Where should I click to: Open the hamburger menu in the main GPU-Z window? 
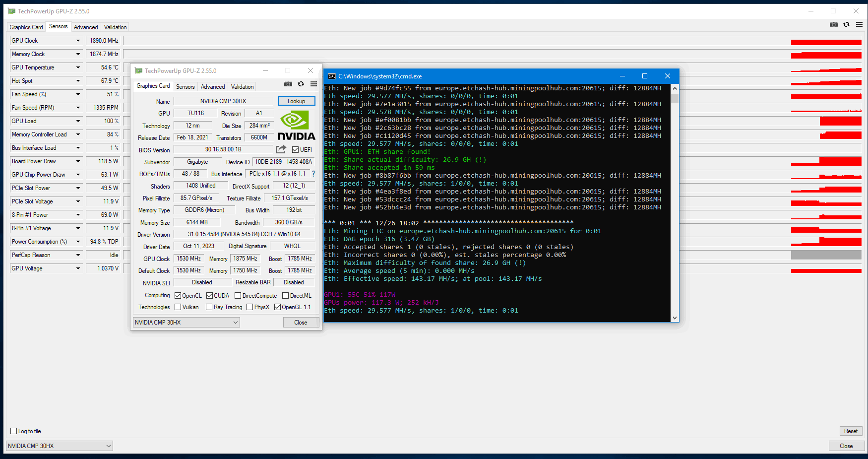tap(859, 24)
